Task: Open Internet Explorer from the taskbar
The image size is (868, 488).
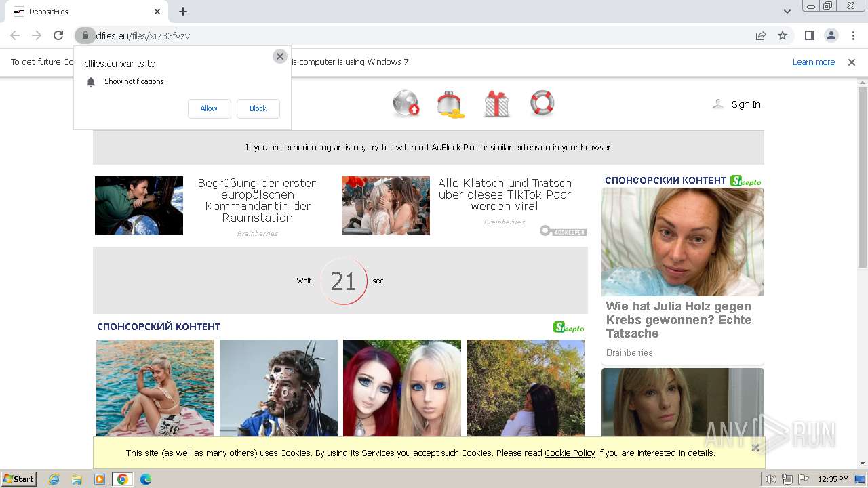Action: click(54, 479)
